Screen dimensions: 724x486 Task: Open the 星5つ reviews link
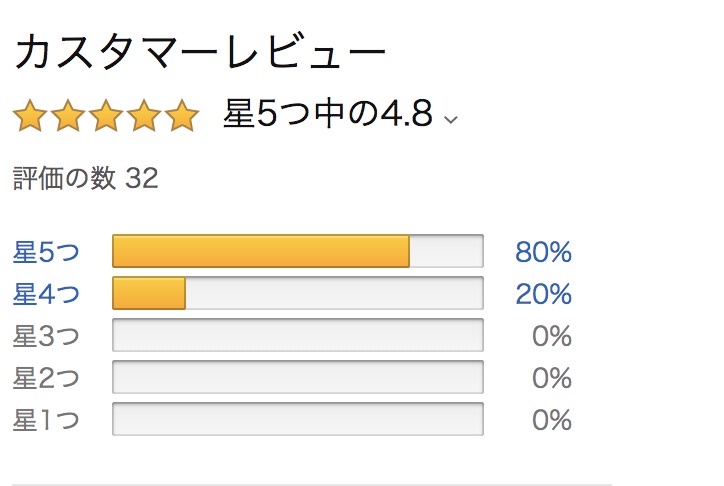(46, 252)
